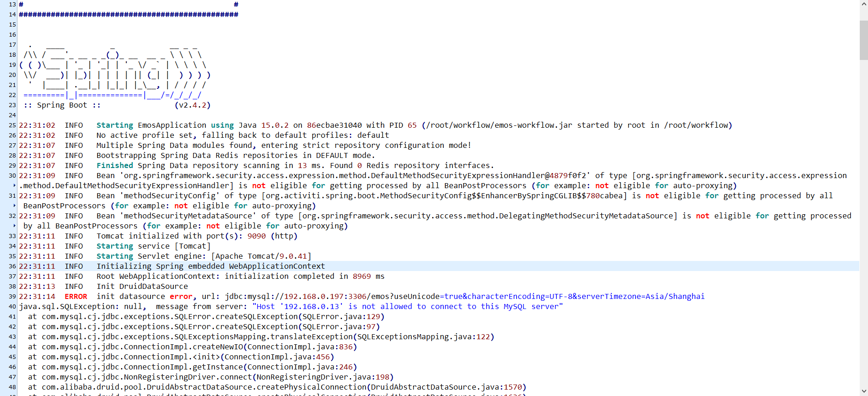Click 'SQLError.java:129' stack trace entry

tap(341, 317)
